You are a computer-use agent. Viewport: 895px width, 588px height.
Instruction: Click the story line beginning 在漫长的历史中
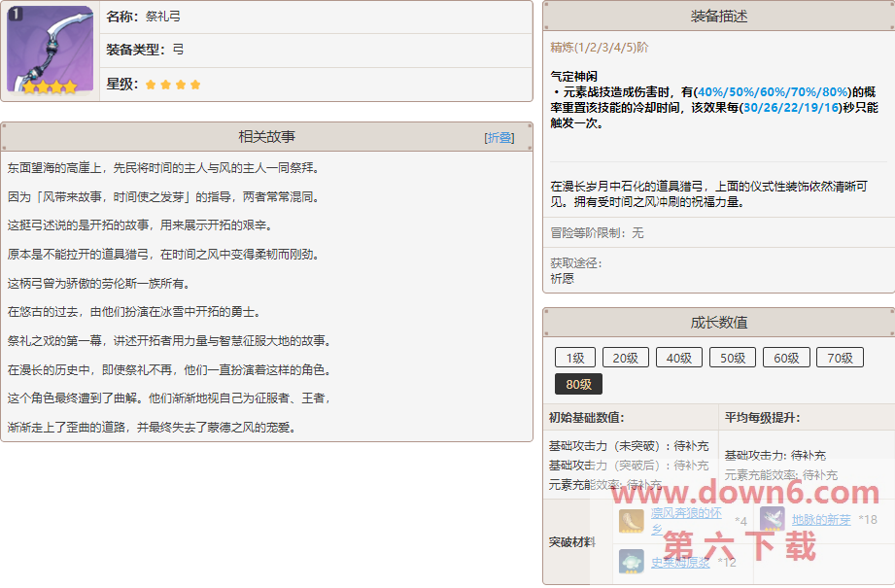click(171, 370)
